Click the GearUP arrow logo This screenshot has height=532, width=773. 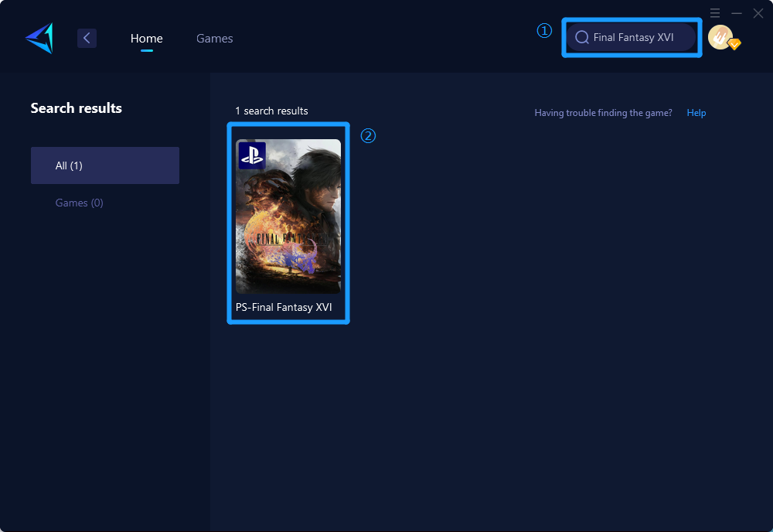(39, 38)
